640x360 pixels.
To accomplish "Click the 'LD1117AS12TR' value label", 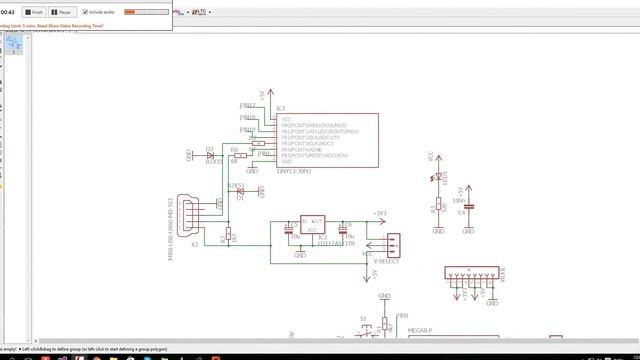I will 336,244.
